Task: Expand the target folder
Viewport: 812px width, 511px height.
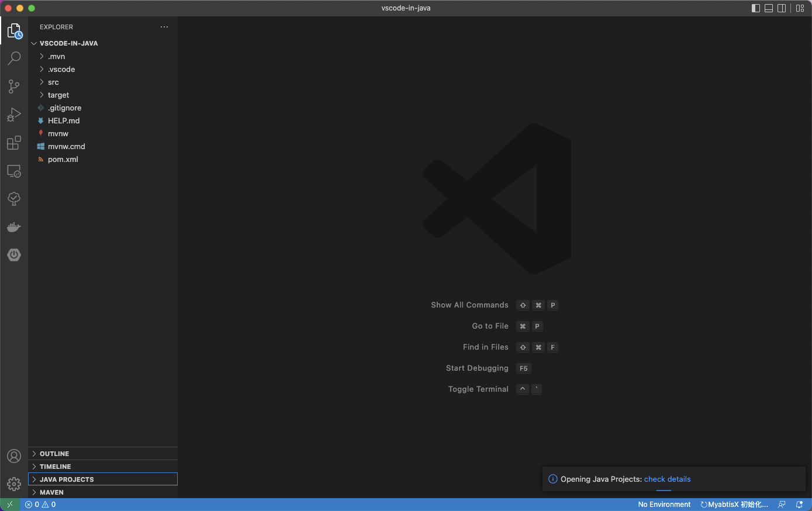Action: click(x=103, y=95)
